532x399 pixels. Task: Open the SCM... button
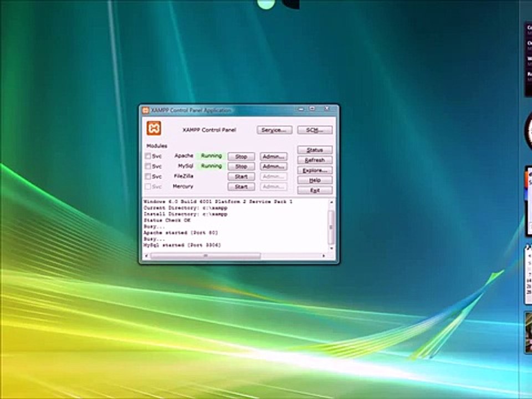(315, 130)
